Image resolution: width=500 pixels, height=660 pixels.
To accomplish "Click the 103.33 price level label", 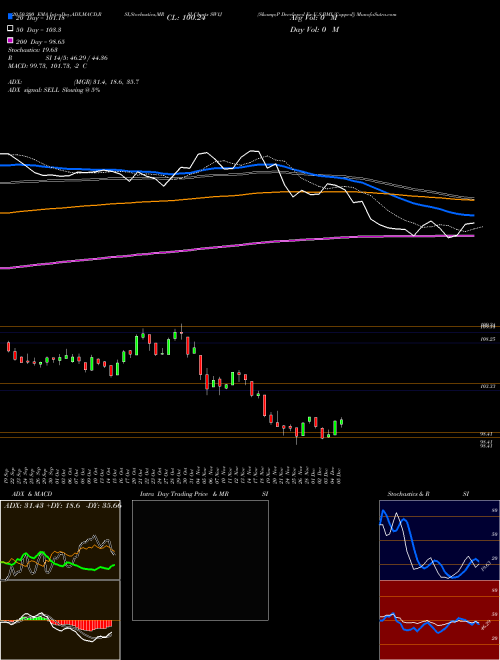I will coord(487,386).
